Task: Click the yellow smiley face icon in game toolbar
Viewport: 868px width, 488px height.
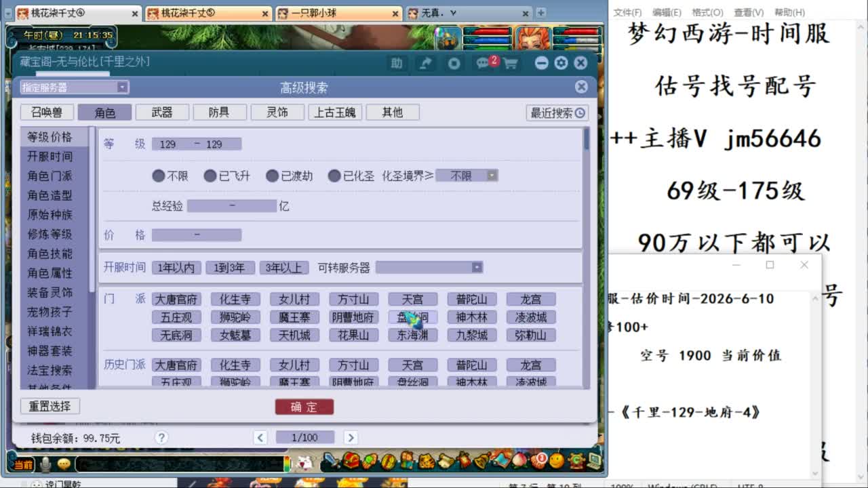Action: [557, 461]
